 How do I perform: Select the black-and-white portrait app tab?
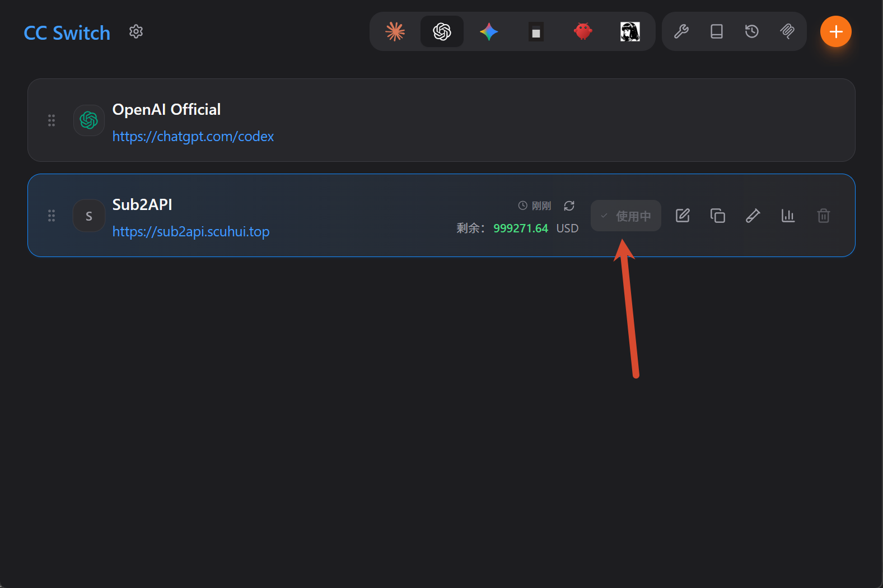pos(630,31)
